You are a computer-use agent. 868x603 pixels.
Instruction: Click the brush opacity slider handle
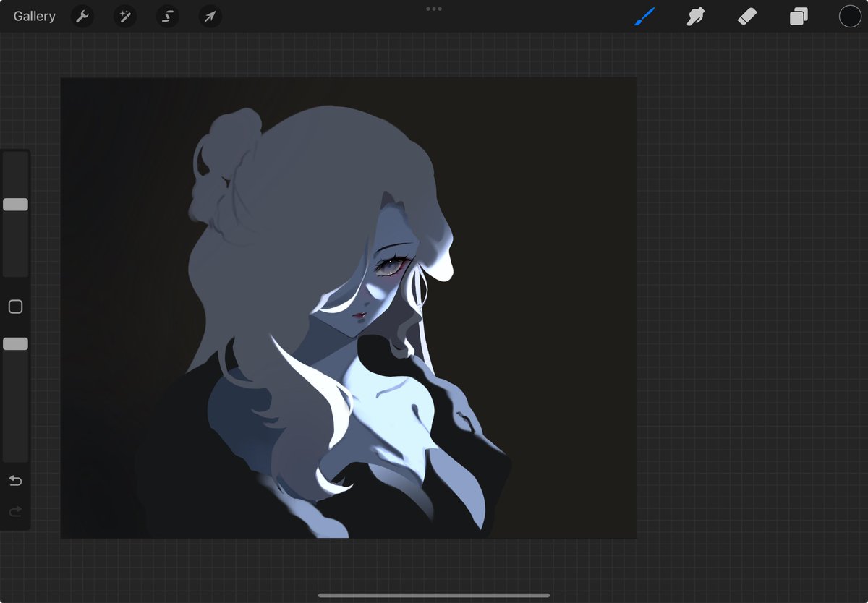point(15,344)
